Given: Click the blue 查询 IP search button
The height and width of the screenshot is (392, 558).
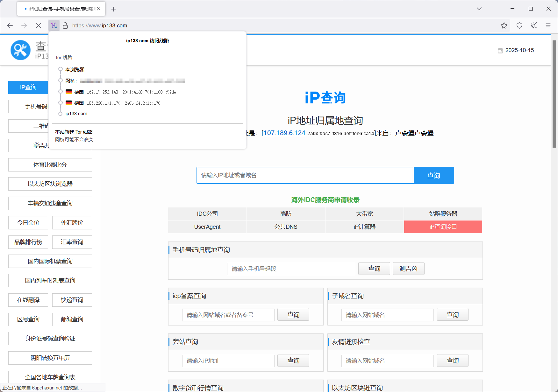Looking at the screenshot, I should [433, 175].
